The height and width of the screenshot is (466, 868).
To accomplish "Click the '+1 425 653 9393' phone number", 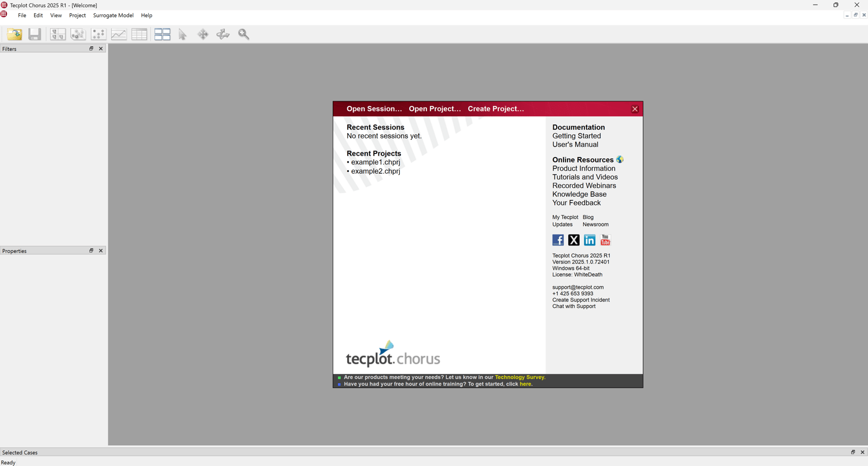I will point(573,293).
